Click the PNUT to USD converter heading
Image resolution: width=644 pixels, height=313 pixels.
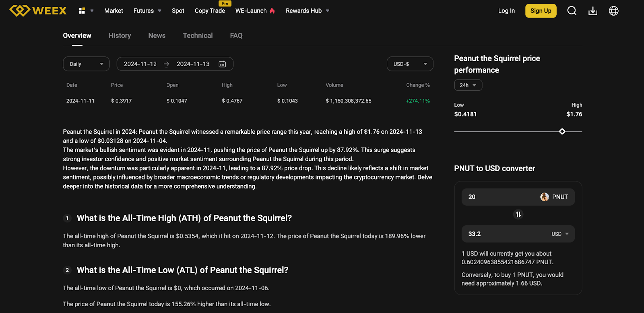[495, 168]
